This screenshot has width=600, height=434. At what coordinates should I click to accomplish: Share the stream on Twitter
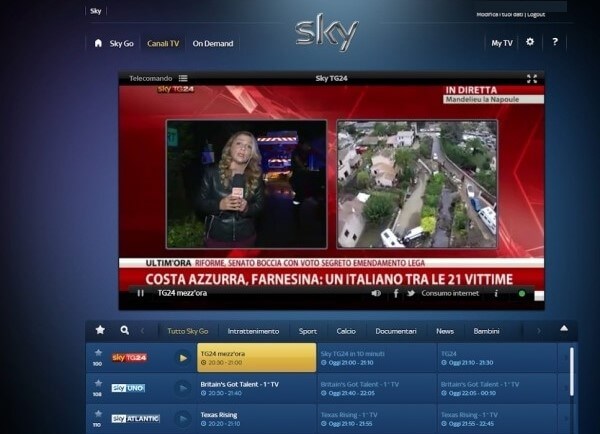click(411, 293)
